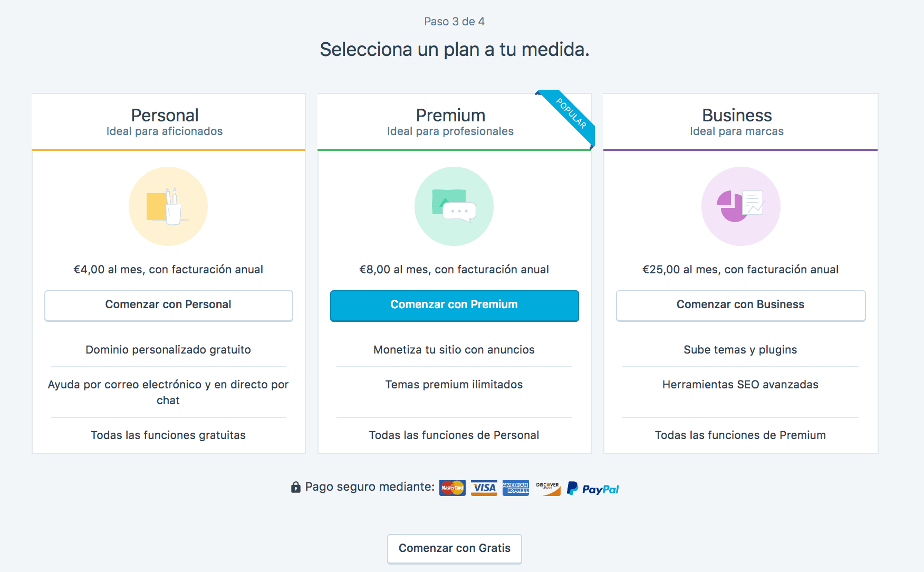This screenshot has height=572, width=924.
Task: Click the Premium plan heading
Action: coord(450,115)
